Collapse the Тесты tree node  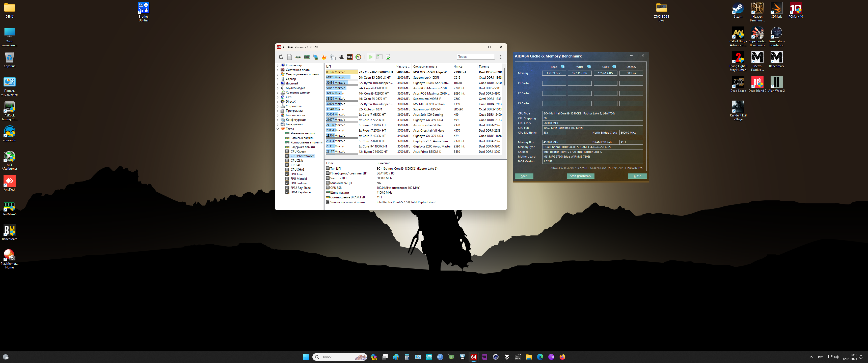[x=278, y=129]
